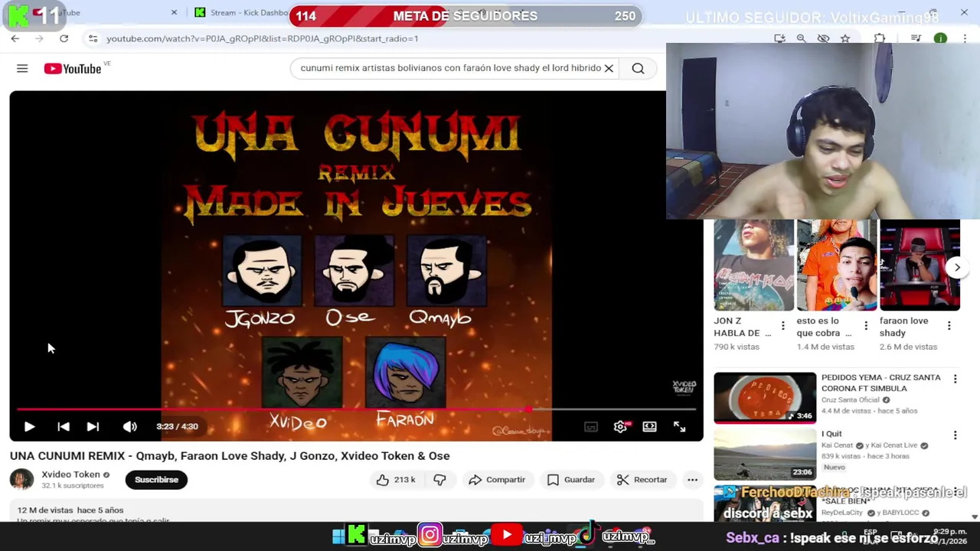Click the 3:23 / 4:30 time display

[177, 426]
